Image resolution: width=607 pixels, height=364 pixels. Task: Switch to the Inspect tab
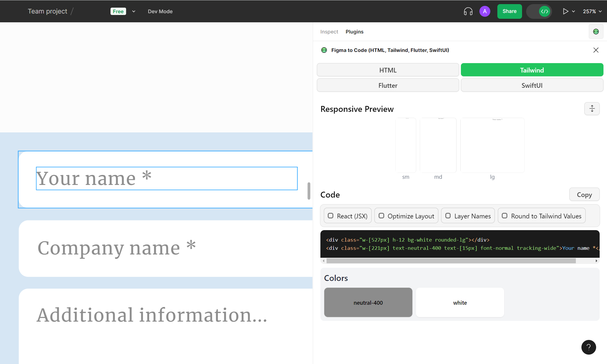(329, 32)
